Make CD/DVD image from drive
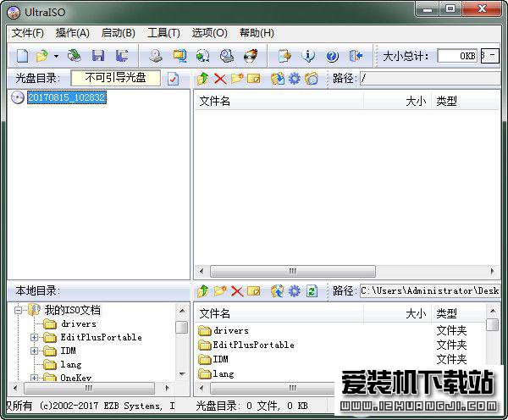 [156, 56]
